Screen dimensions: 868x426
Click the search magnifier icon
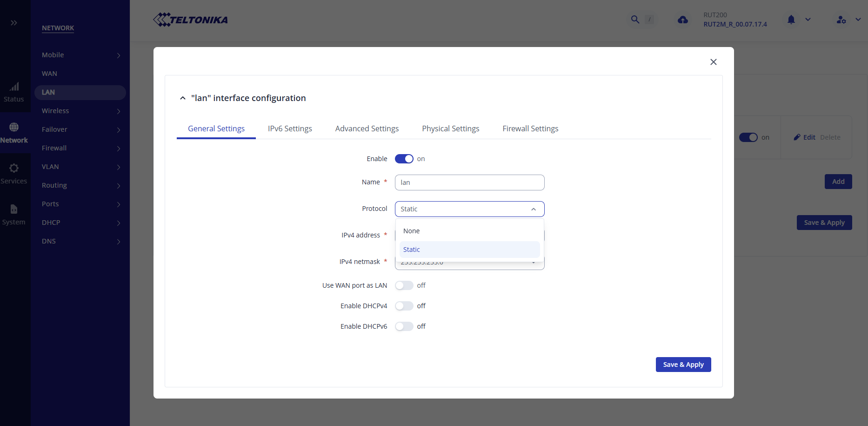(x=635, y=20)
